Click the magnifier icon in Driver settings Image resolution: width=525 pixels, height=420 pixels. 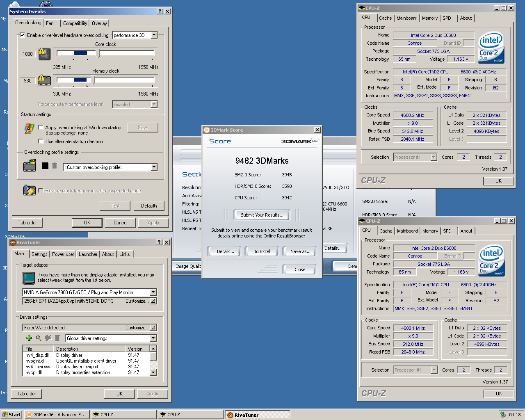click(x=39, y=338)
